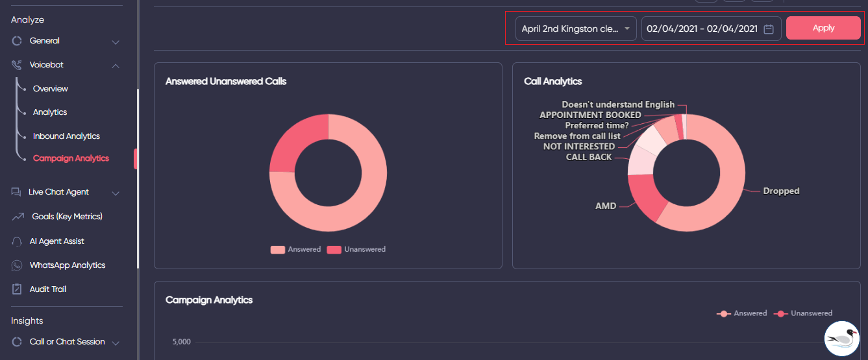Click the Preferred time? chart label
This screenshot has height=360, width=868.
coord(597,126)
